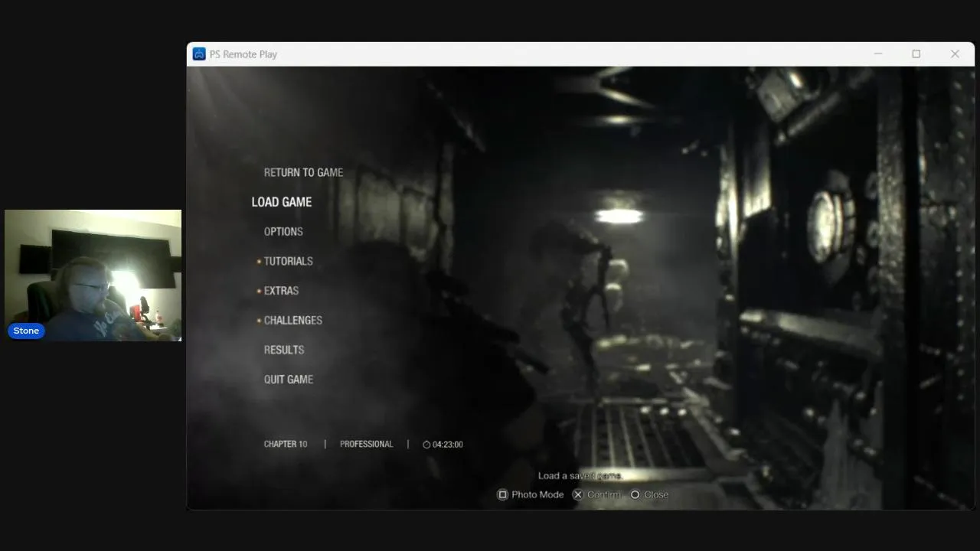
Task: Open the CHALLENGES menu entry
Action: click(292, 321)
